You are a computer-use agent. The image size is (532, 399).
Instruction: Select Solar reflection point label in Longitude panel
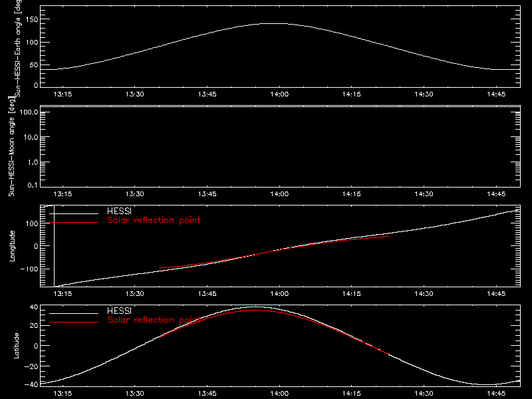pos(154,220)
